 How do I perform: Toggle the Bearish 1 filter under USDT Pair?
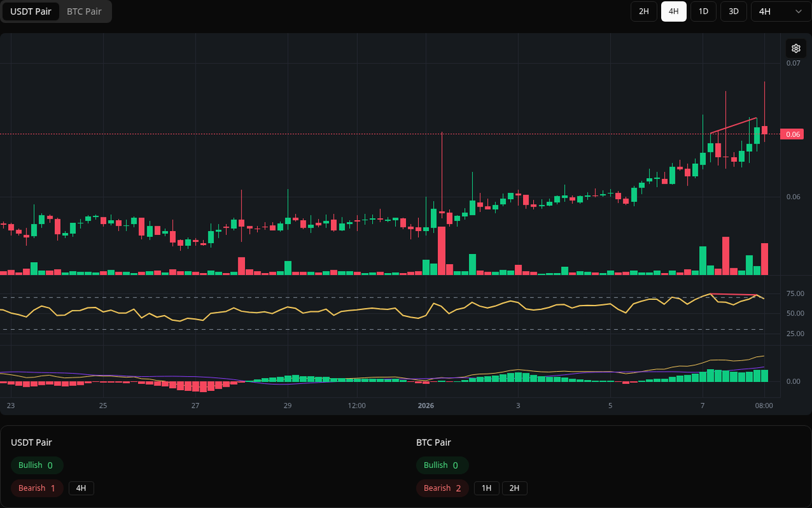tap(37, 488)
